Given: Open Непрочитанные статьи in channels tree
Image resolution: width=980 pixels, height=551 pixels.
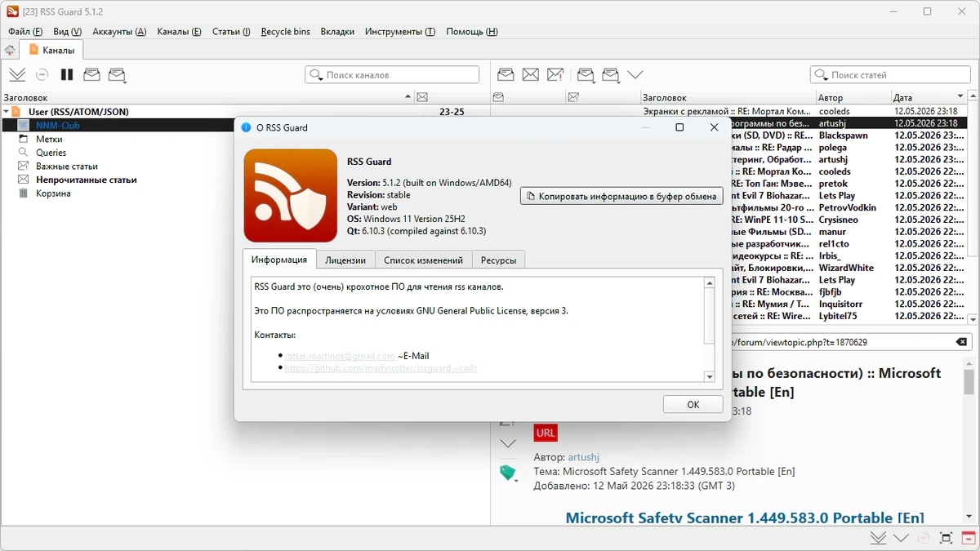Looking at the screenshot, I should click(x=87, y=180).
